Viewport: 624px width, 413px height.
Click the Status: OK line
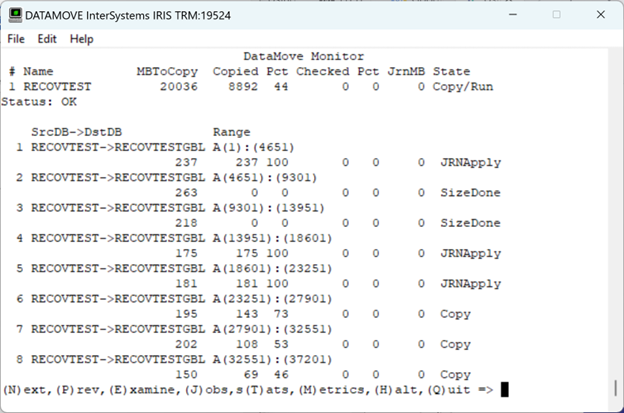pyautogui.click(x=39, y=102)
